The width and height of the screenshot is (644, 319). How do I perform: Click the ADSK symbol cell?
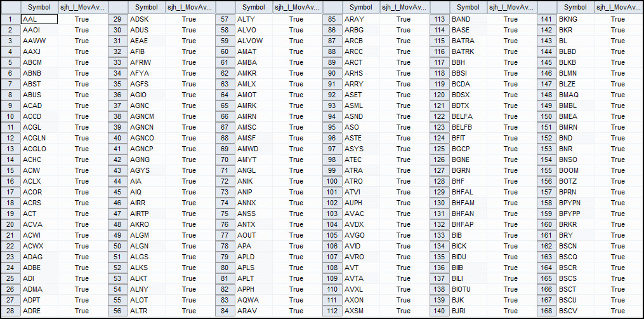[x=147, y=19]
